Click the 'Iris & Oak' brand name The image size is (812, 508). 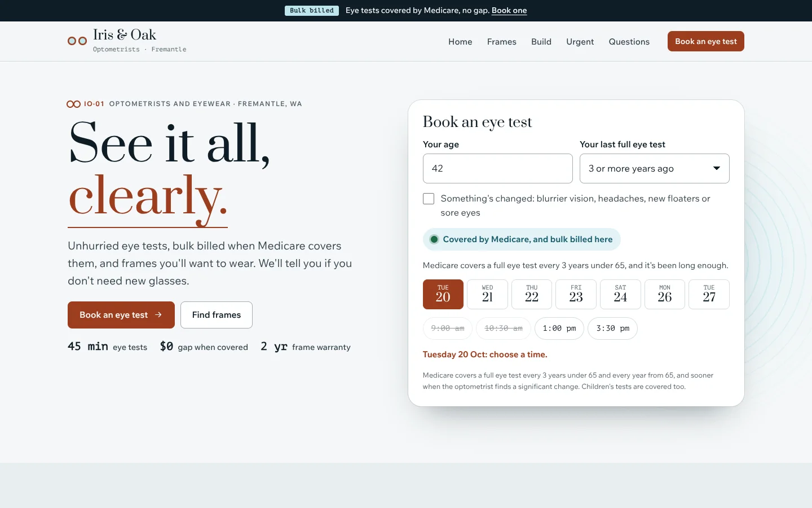click(x=125, y=35)
